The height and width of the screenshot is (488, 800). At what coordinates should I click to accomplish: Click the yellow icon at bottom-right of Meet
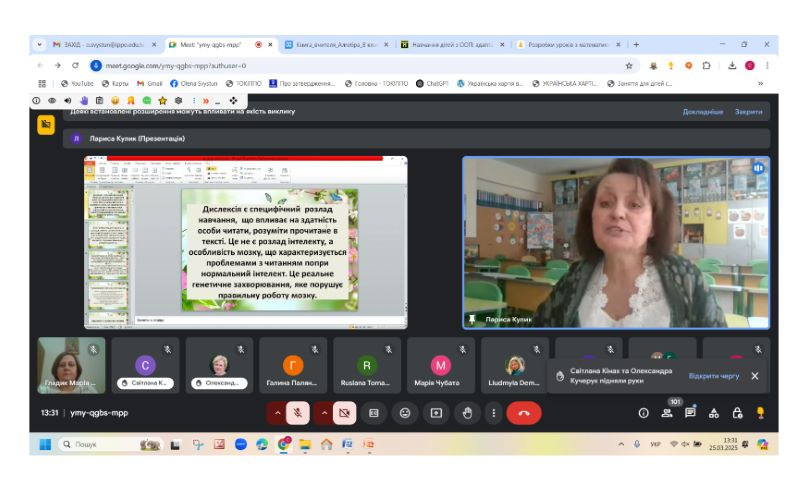click(761, 413)
